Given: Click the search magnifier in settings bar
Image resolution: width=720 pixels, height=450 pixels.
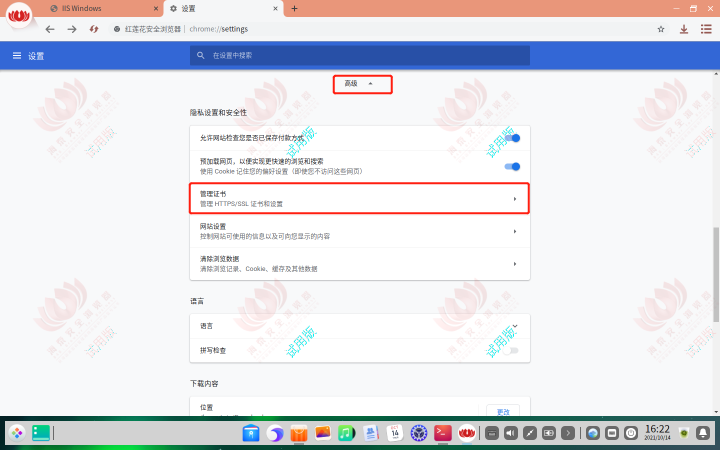Looking at the screenshot, I should (201, 55).
